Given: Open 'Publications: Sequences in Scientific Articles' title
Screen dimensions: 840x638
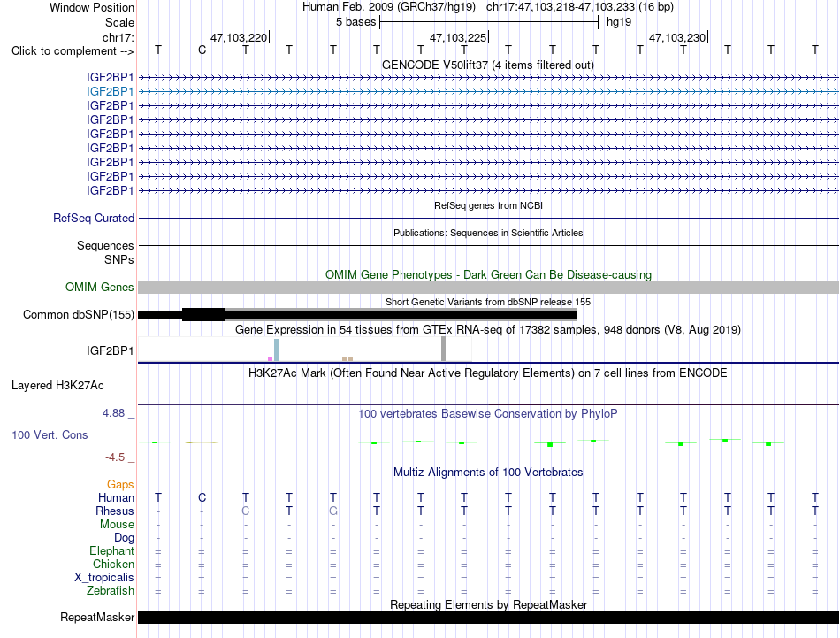Looking at the screenshot, I should [x=488, y=233].
